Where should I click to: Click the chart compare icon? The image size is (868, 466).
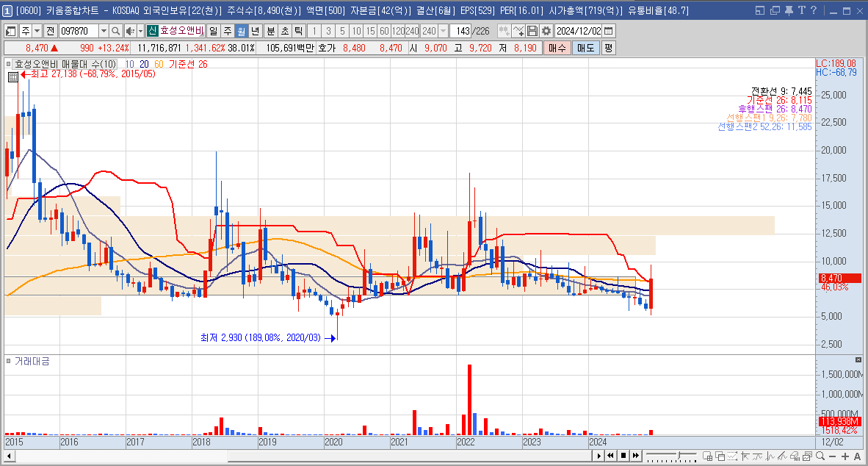[x=504, y=31]
